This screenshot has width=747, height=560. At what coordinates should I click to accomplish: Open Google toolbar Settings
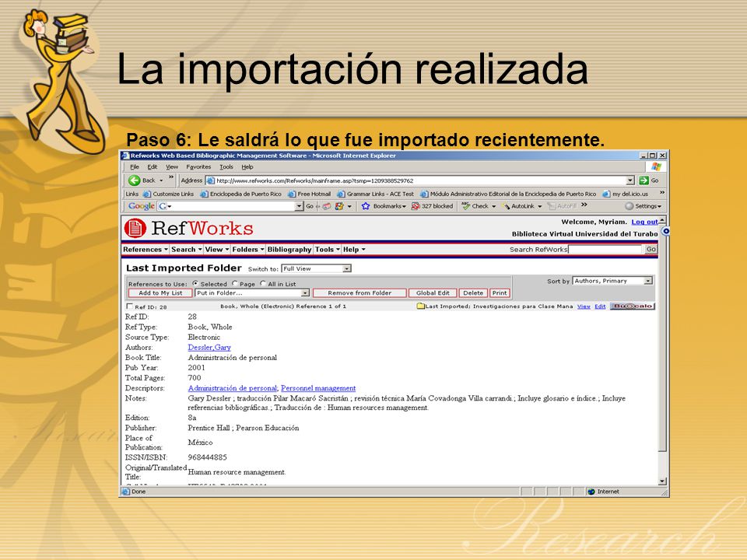coord(643,206)
